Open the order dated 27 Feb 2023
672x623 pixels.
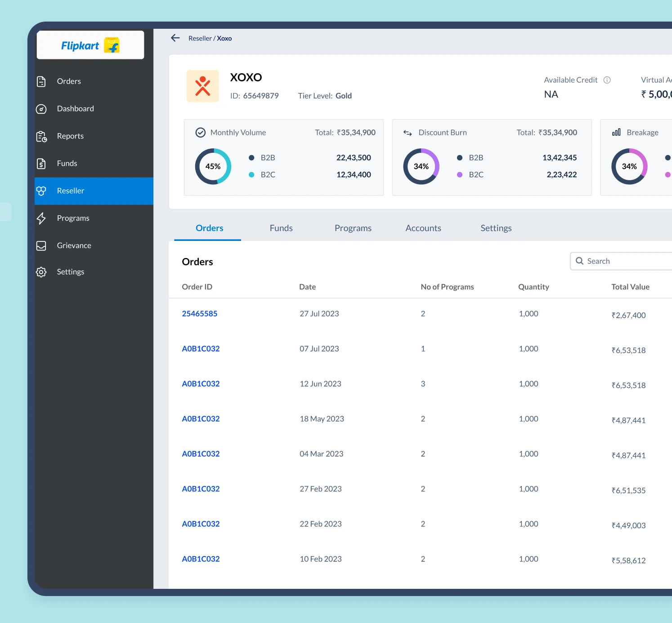point(201,489)
